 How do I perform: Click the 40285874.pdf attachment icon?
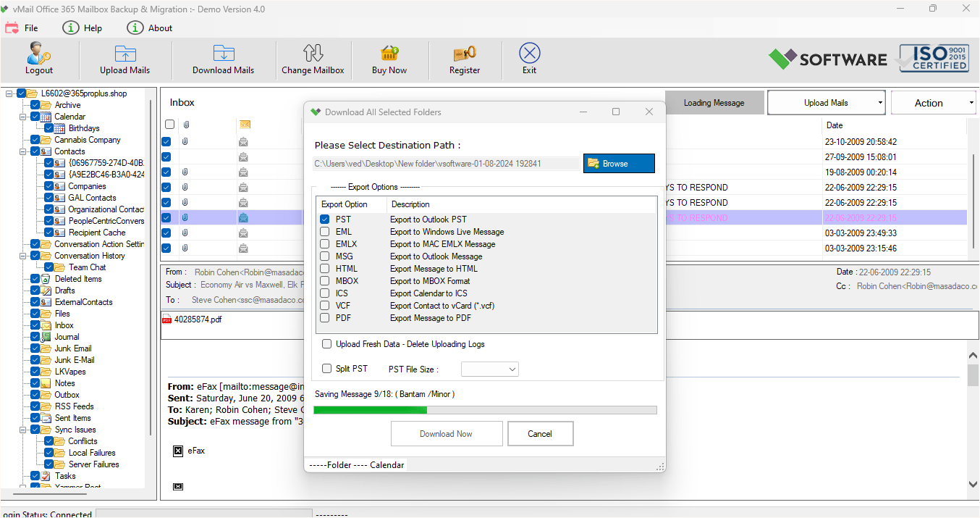pos(166,319)
